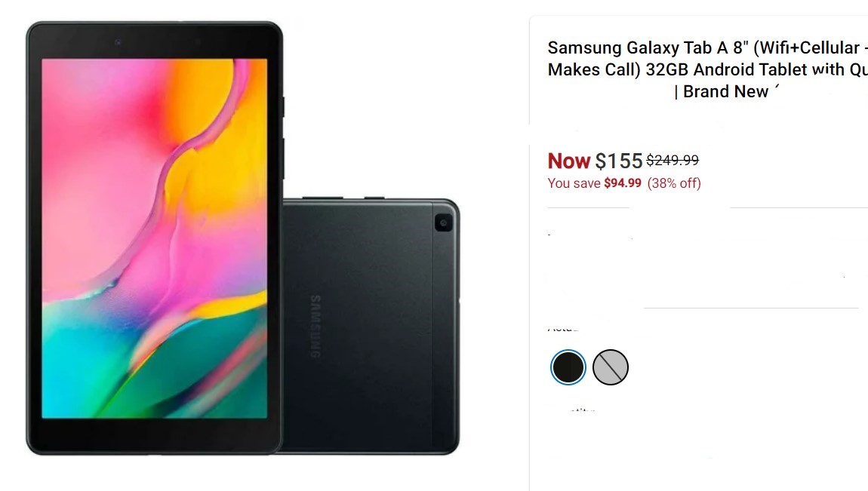Click the You save $94.99 text
868x491 pixels.
pyautogui.click(x=595, y=183)
